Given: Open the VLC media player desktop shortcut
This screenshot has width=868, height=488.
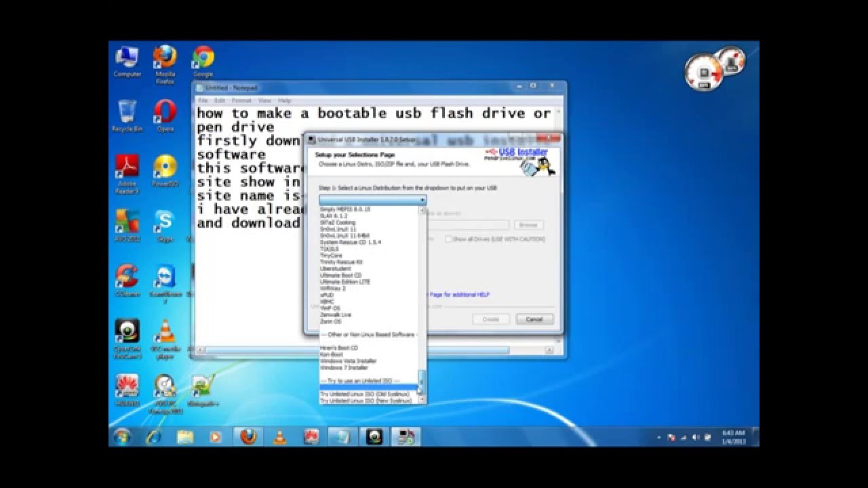Looking at the screenshot, I should point(165,338).
